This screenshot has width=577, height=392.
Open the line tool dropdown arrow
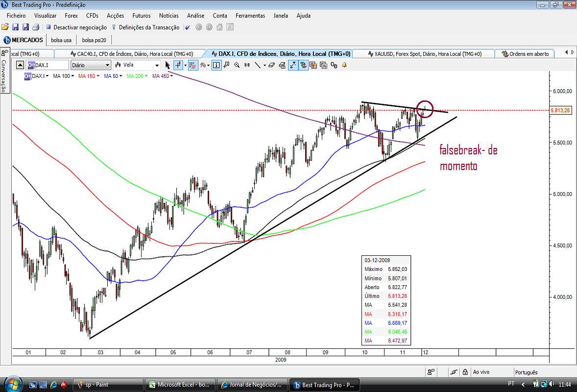click(x=264, y=65)
